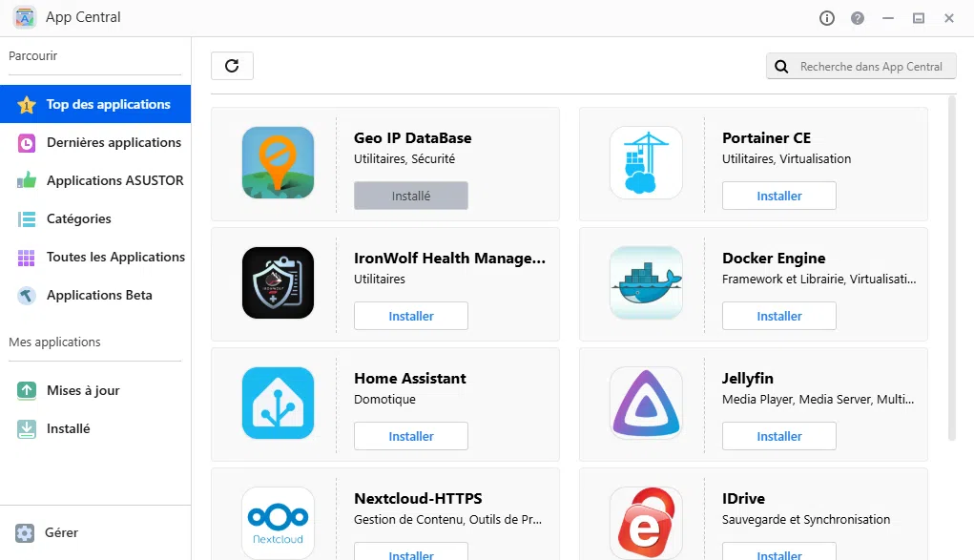Click the vertical scrollbar of app list
The width and height of the screenshot is (974, 560).
click(x=951, y=267)
